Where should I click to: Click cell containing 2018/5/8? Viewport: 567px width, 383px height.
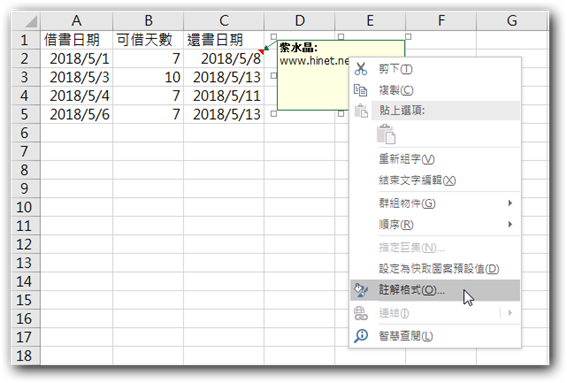coord(224,59)
